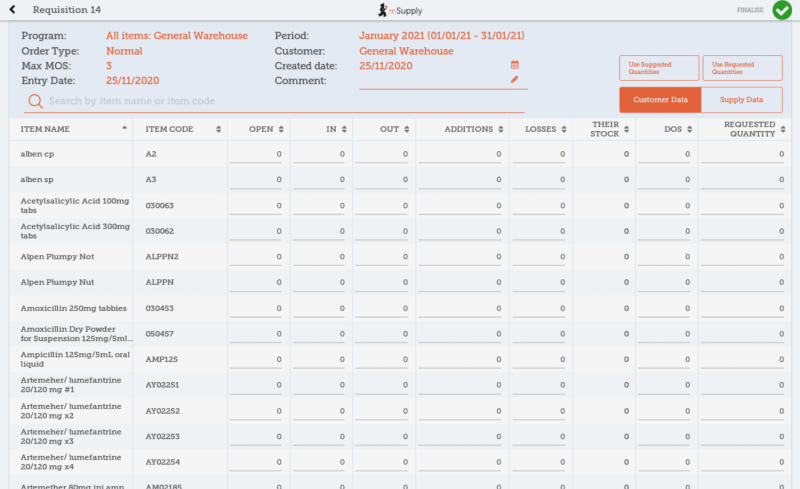The height and width of the screenshot is (489, 800).
Task: Click the green Finalise checkmark icon
Action: tap(781, 11)
